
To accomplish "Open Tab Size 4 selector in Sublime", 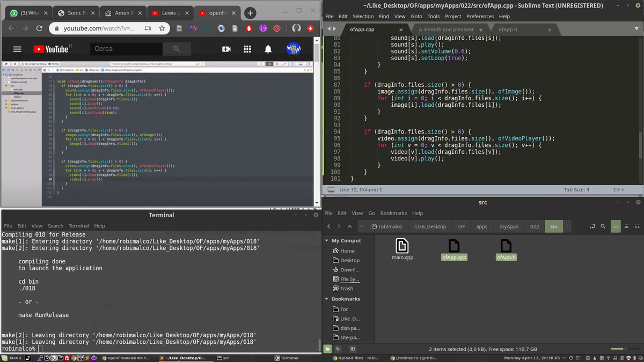I will point(577,189).
